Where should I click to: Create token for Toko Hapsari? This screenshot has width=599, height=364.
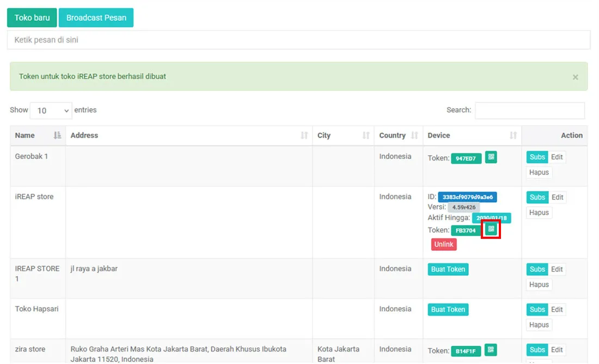point(448,310)
